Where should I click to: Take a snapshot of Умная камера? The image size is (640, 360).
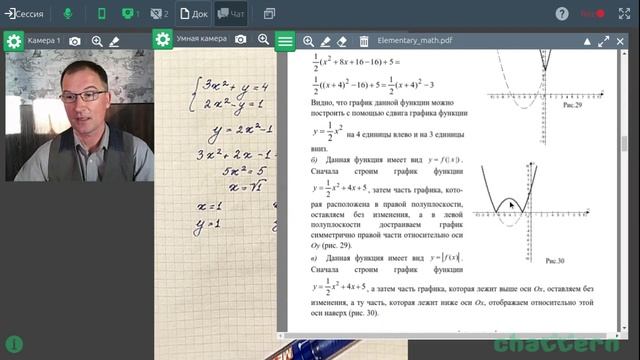pyautogui.click(x=240, y=39)
